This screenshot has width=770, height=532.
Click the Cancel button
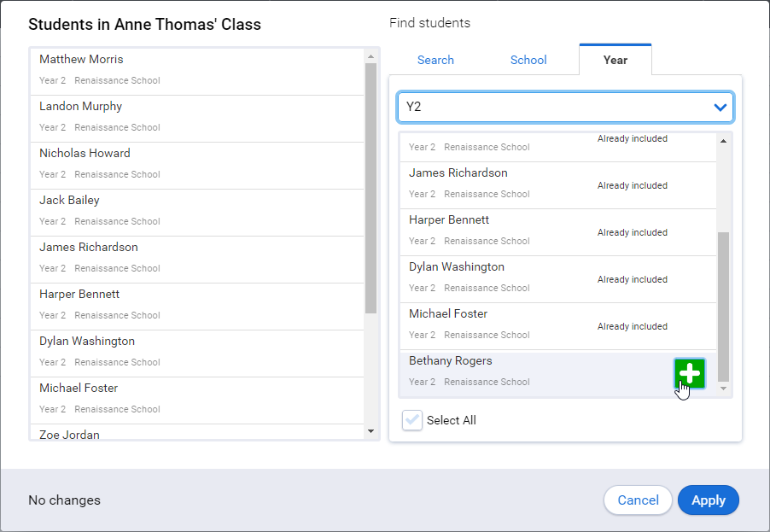pos(638,500)
